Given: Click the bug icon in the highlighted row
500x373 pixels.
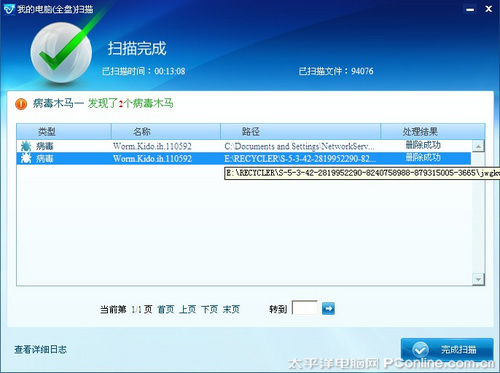Looking at the screenshot, I should pyautogui.click(x=26, y=158).
